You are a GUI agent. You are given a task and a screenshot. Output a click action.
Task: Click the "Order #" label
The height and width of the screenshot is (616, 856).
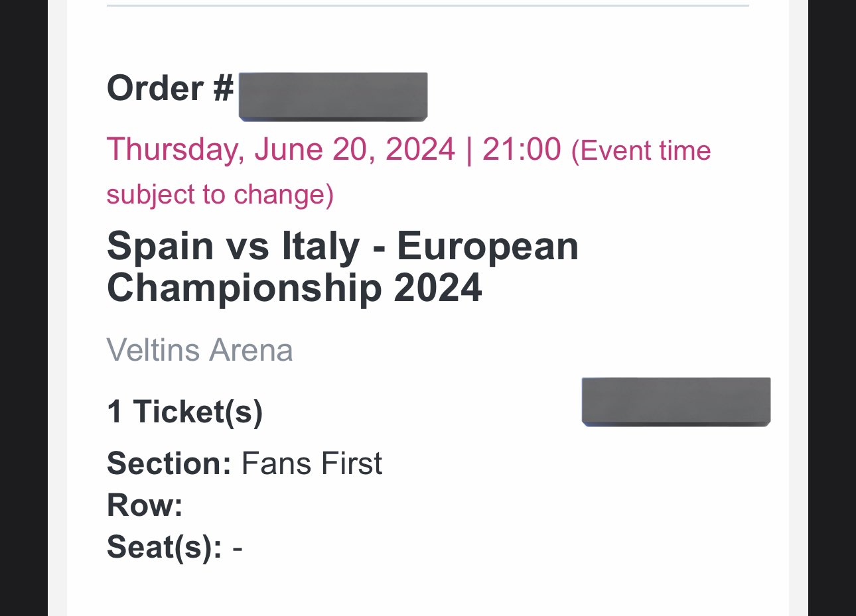click(x=170, y=89)
